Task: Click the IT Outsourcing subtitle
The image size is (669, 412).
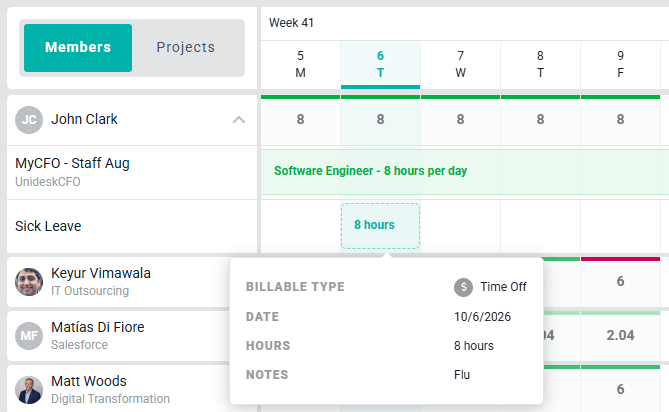Action: 90,291
